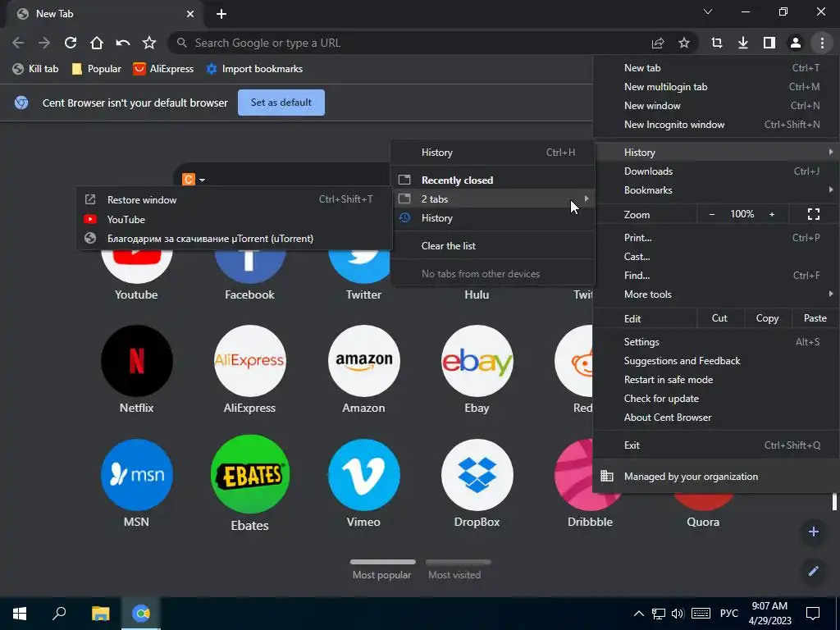Open a new tab with the plus button
The width and height of the screenshot is (840, 630).
221,14
